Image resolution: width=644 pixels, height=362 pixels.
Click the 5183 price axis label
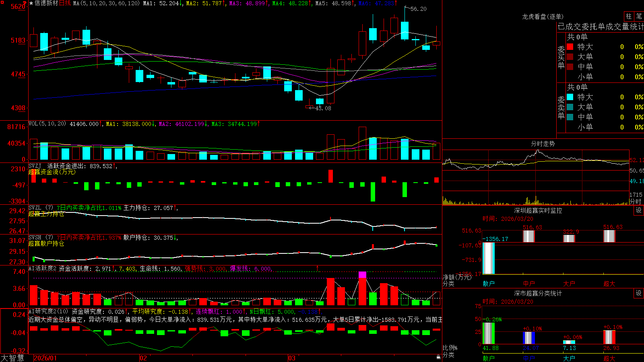click(x=18, y=40)
